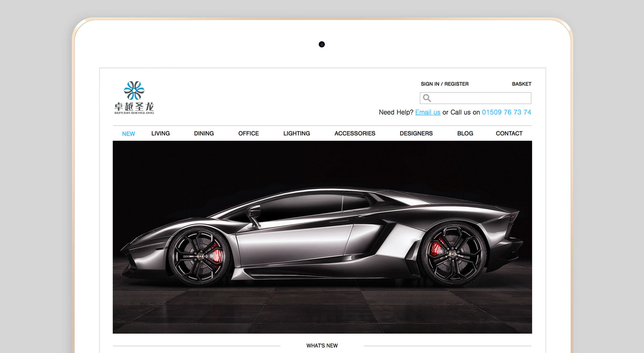Go to the DINING section
This screenshot has height=353, width=644.
204,133
